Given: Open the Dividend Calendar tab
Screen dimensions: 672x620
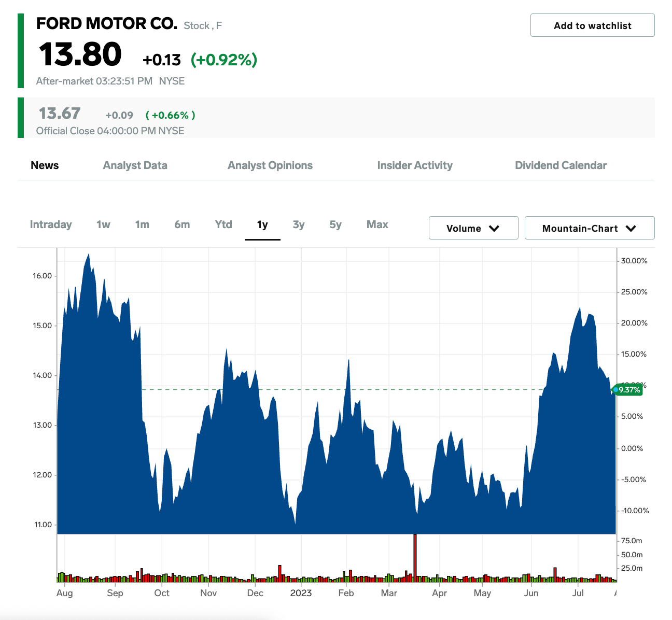Looking at the screenshot, I should 561,165.
